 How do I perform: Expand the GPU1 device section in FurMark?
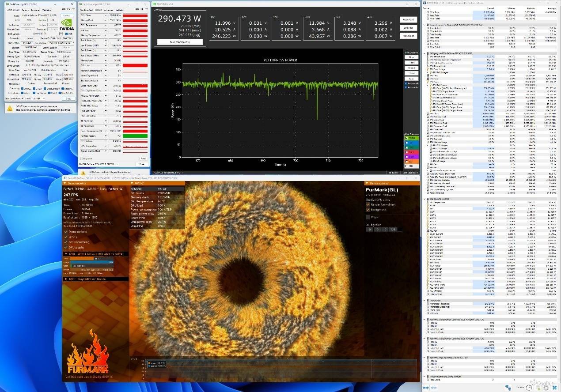[x=65, y=279]
